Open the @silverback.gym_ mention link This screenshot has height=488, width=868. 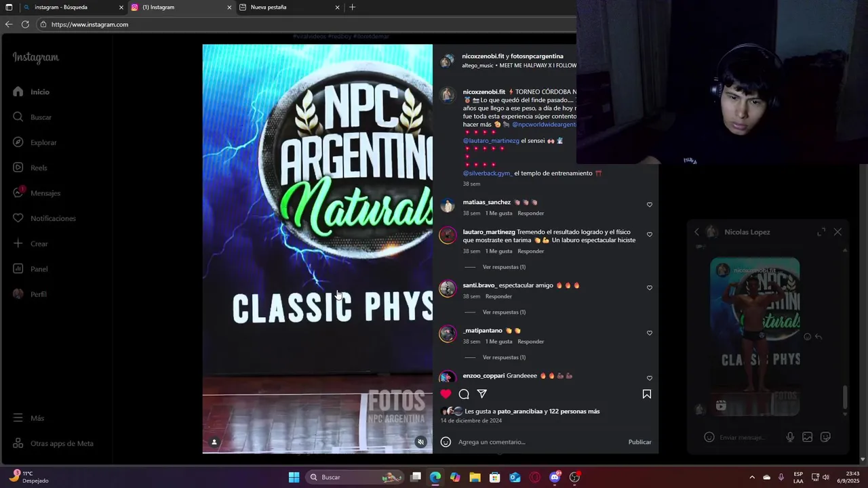click(x=487, y=174)
